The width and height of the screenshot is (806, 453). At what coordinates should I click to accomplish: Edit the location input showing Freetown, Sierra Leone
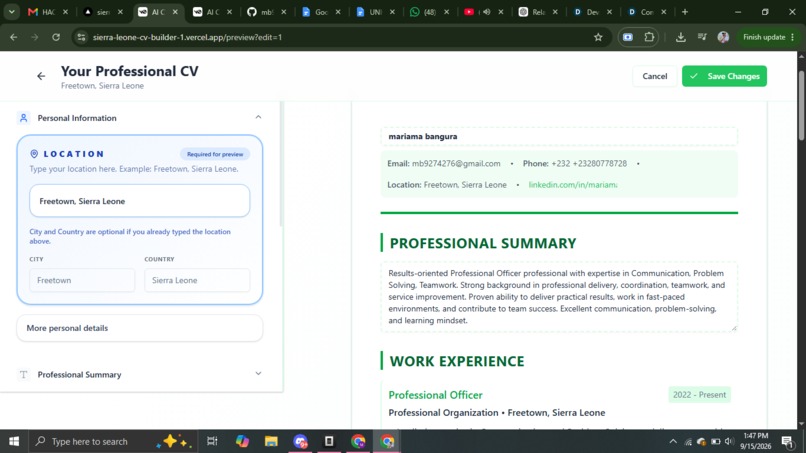pos(140,201)
